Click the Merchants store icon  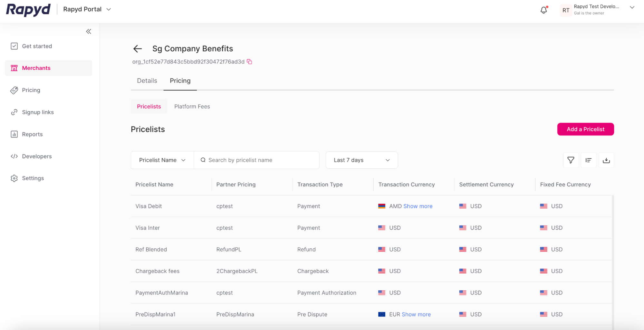14,68
